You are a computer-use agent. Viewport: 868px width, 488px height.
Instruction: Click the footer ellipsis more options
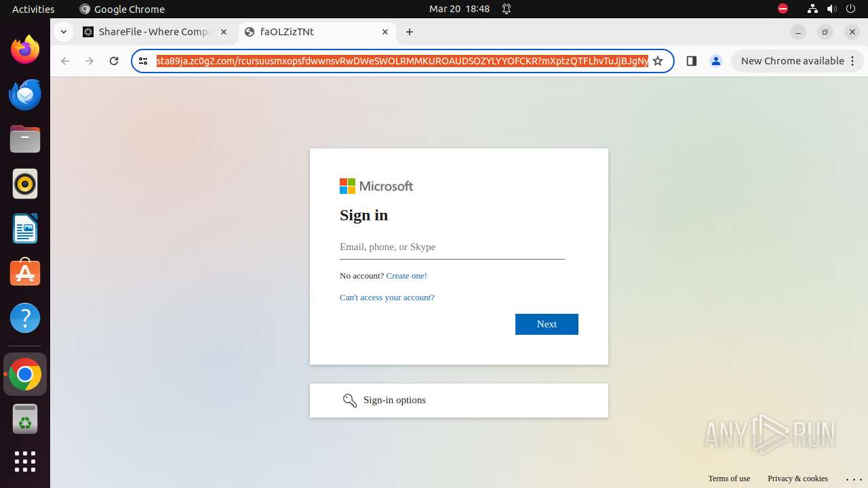(x=854, y=479)
